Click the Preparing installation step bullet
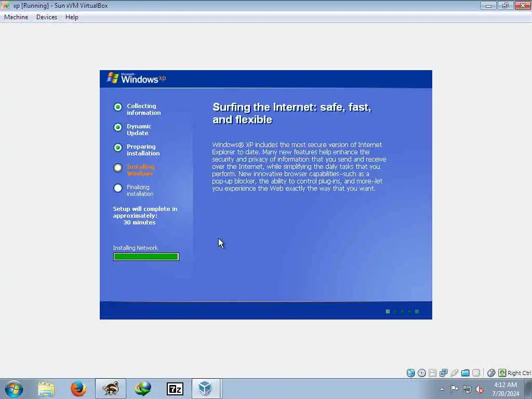The image size is (532, 399). 118,148
